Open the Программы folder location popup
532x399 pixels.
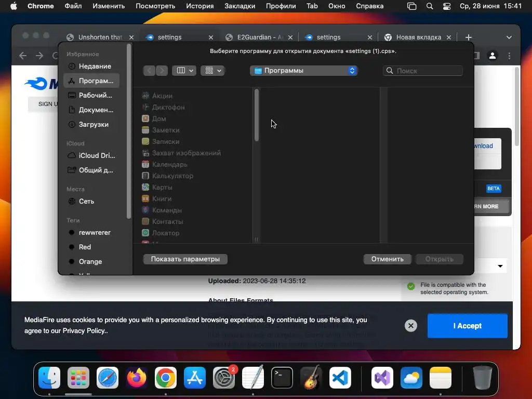pyautogui.click(x=303, y=71)
